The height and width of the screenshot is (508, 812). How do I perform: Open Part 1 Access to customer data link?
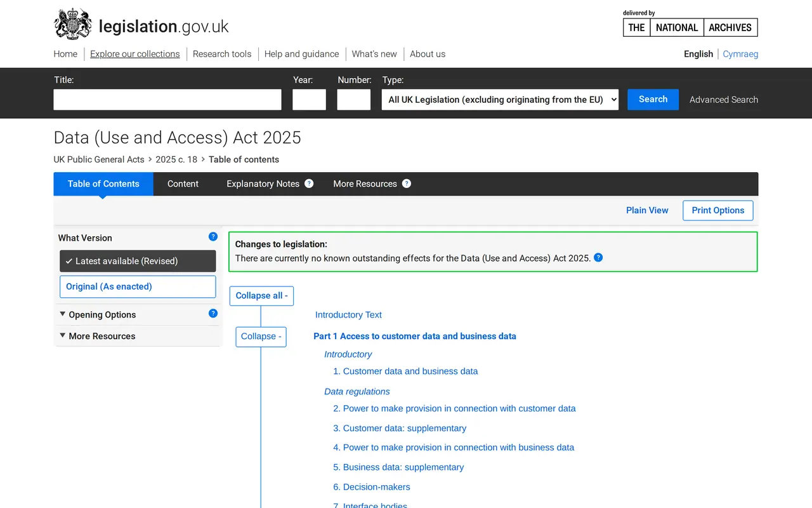pyautogui.click(x=415, y=337)
